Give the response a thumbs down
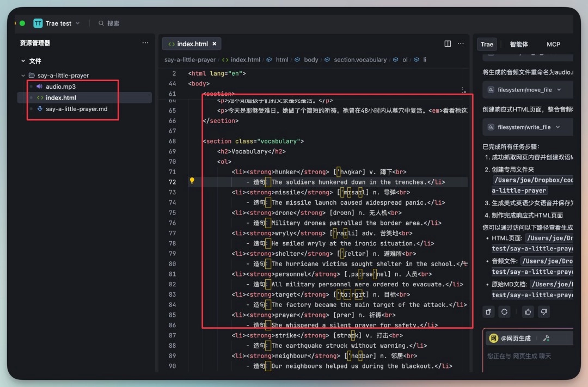Image resolution: width=588 pixels, height=387 pixels. pyautogui.click(x=544, y=312)
